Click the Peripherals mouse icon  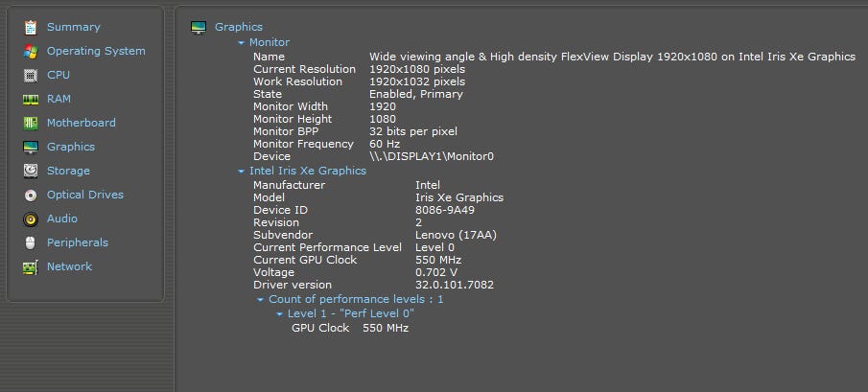pyautogui.click(x=31, y=242)
